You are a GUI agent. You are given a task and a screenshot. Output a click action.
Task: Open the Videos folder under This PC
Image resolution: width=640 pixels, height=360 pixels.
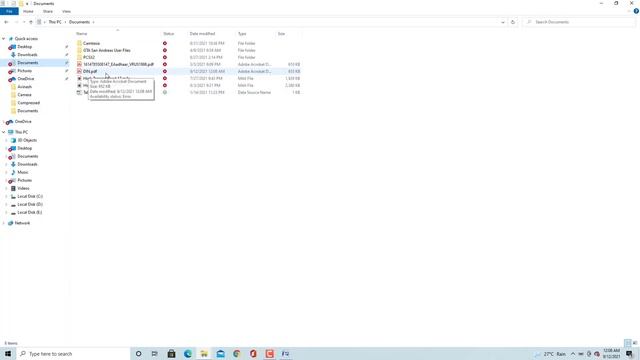23,188
